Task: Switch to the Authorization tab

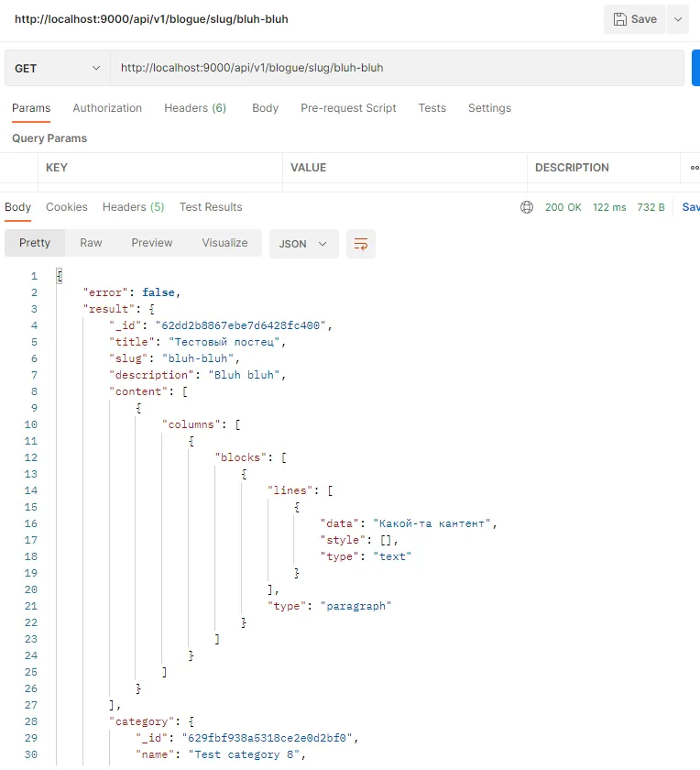Action: pos(107,108)
